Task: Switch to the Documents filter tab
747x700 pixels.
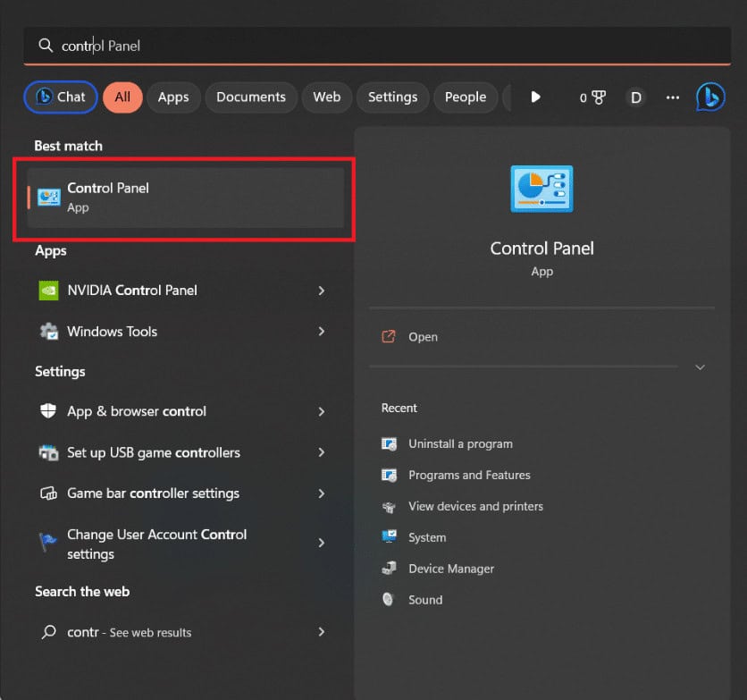Action: point(251,97)
